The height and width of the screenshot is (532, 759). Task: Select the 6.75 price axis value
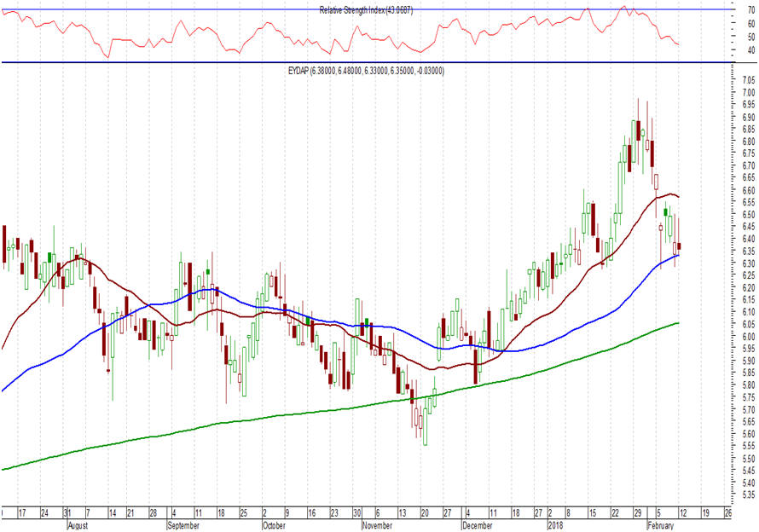pos(749,153)
